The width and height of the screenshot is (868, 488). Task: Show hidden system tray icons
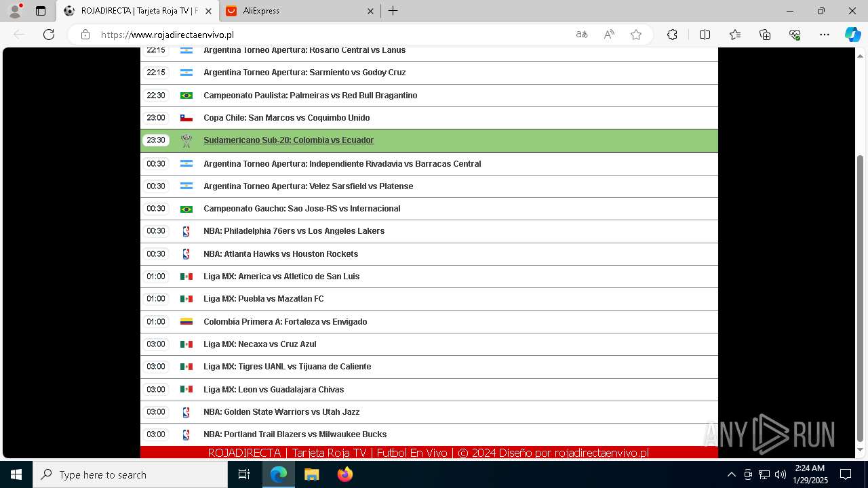(731, 474)
